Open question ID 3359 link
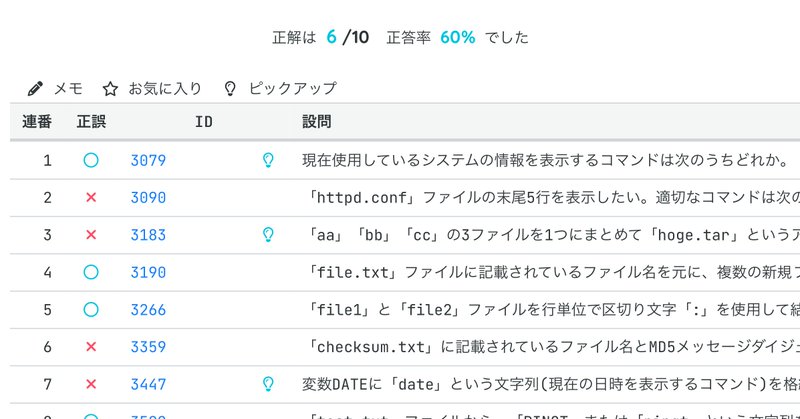This screenshot has height=419, width=800. pos(148,346)
